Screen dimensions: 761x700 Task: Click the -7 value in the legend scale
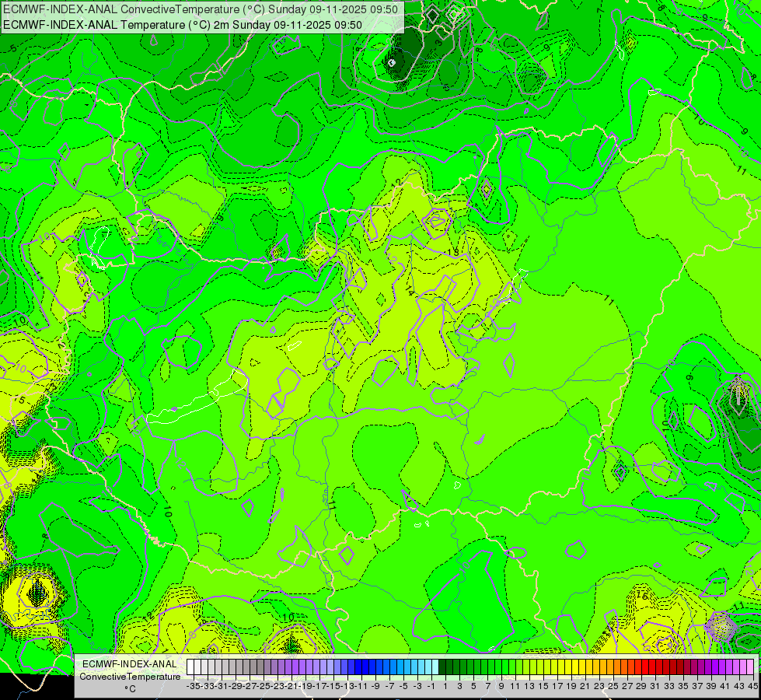pyautogui.click(x=389, y=686)
